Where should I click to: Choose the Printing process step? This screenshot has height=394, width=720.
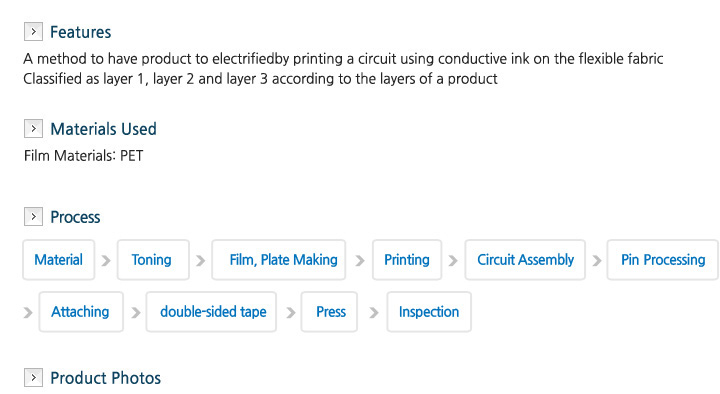pyautogui.click(x=407, y=260)
